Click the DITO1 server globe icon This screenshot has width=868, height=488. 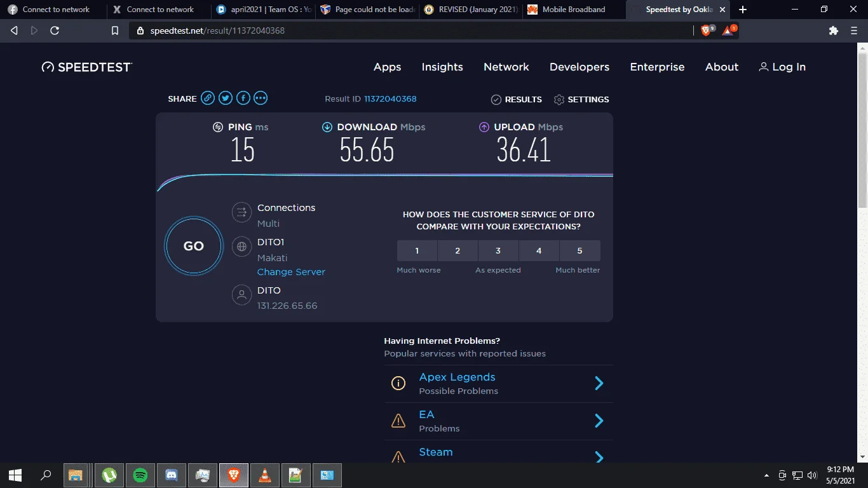pyautogui.click(x=241, y=247)
